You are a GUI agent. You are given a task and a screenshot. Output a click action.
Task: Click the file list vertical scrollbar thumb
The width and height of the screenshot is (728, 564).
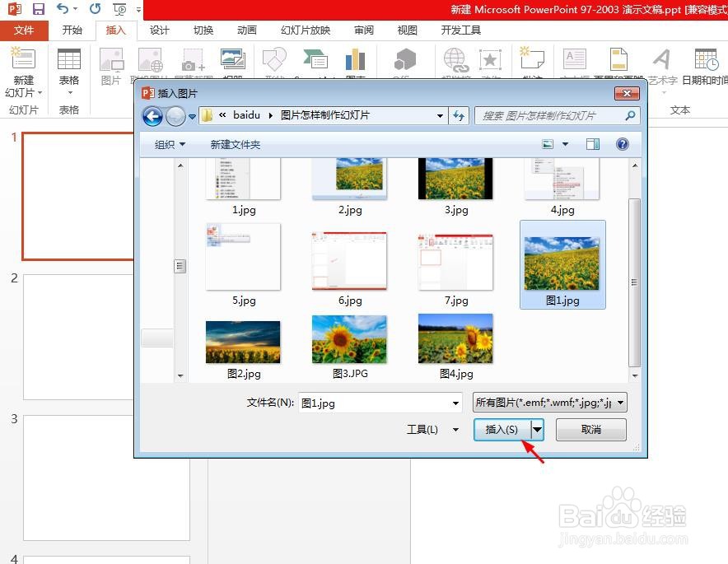coord(634,282)
